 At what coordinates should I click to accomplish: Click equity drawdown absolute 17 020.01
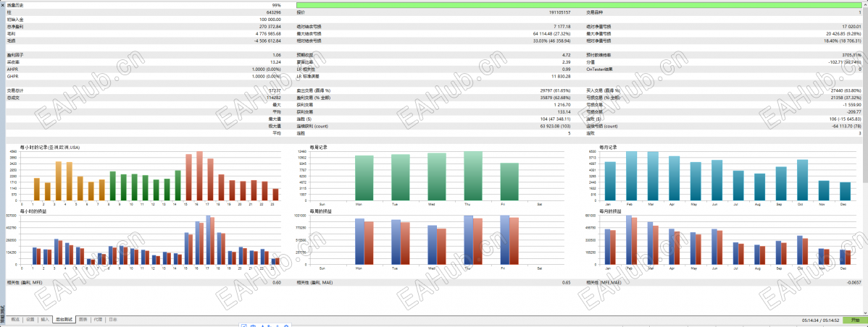click(851, 27)
